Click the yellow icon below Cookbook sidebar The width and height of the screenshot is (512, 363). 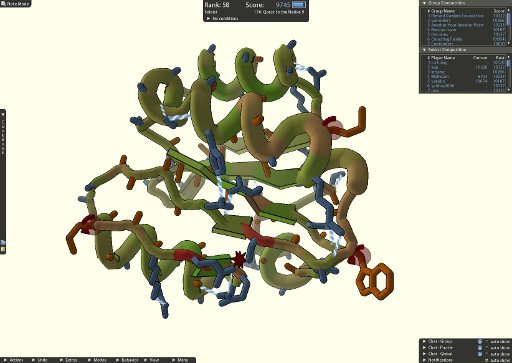click(x=3, y=249)
